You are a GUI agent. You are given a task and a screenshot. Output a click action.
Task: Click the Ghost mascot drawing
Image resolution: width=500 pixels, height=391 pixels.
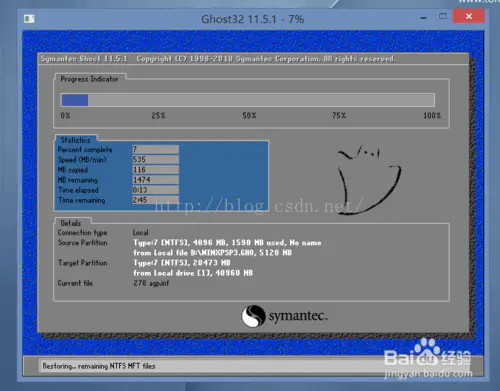click(369, 180)
